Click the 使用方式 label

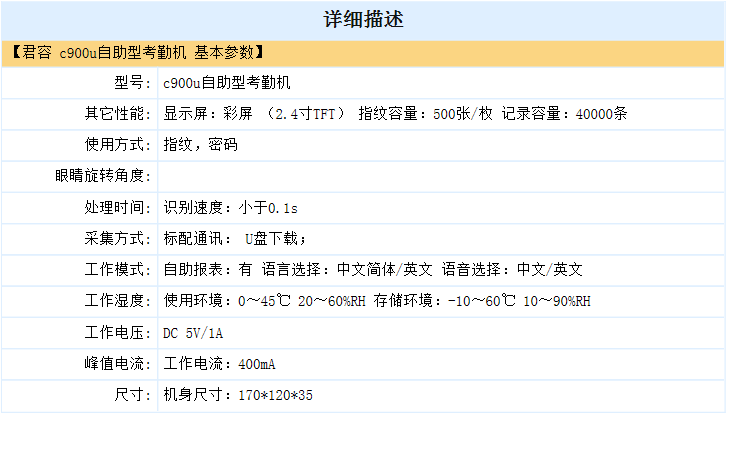[x=118, y=145]
